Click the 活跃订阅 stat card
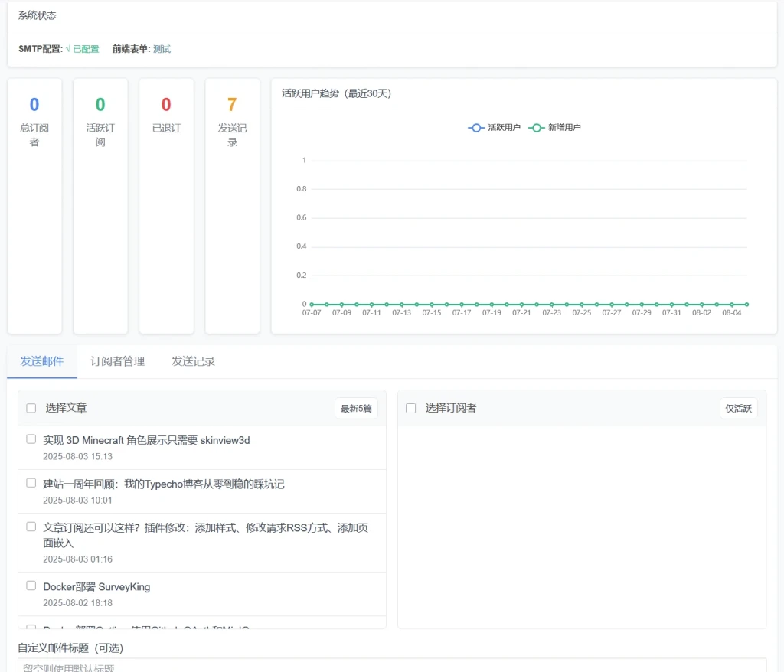Image resolution: width=784 pixels, height=672 pixels. 100,205
